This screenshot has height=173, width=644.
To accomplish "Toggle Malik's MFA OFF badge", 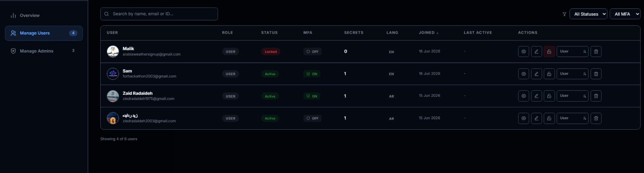I will [312, 51].
